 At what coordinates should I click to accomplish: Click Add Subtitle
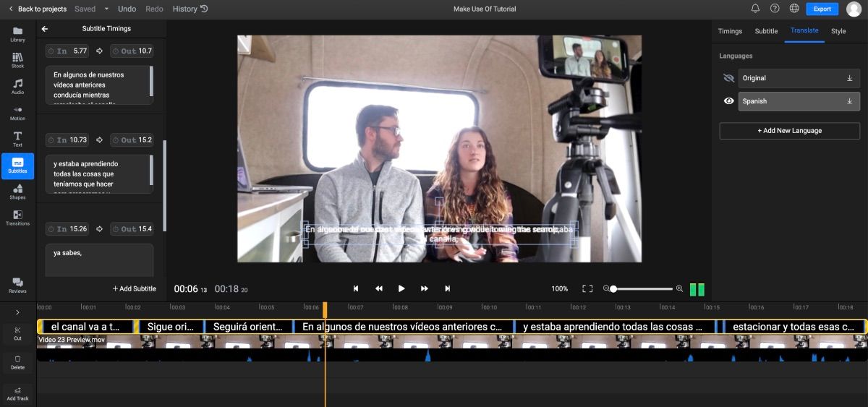pyautogui.click(x=134, y=288)
